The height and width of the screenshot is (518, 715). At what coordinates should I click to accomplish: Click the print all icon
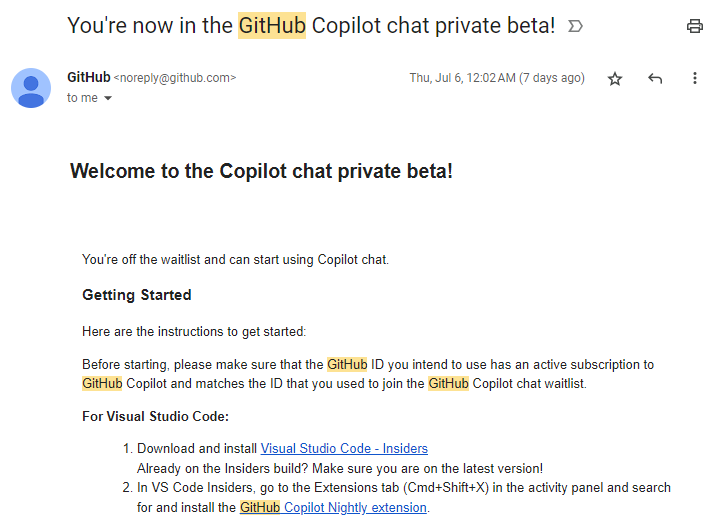(694, 26)
